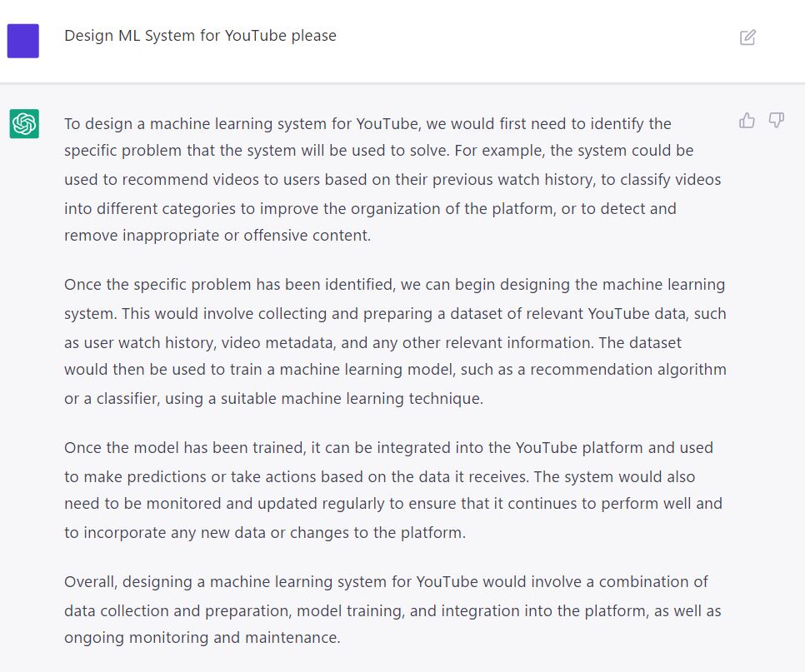
Task: Click the paragraph starting 'Overall, designing a machine'
Action: point(392,610)
